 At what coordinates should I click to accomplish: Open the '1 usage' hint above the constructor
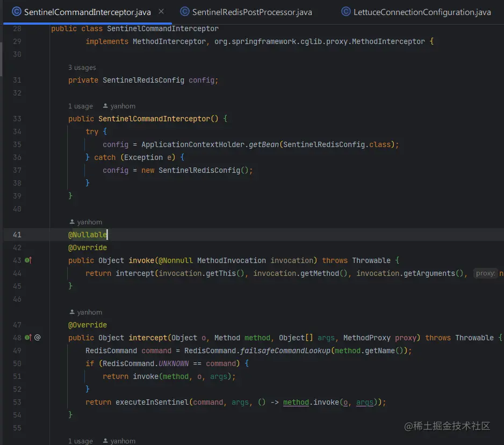click(x=81, y=106)
